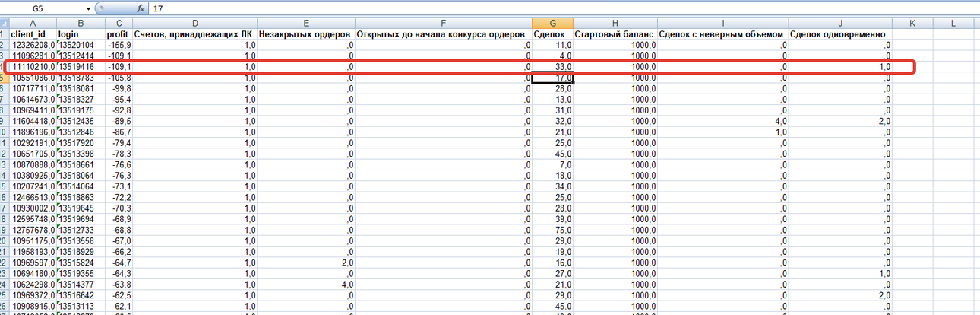This screenshot has height=315, width=980.
Task: Select client_id cell 10717711,0
Action: (32, 88)
